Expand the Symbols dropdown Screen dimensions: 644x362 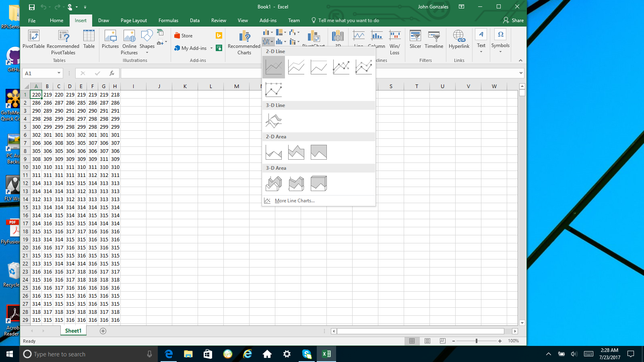pos(500,51)
